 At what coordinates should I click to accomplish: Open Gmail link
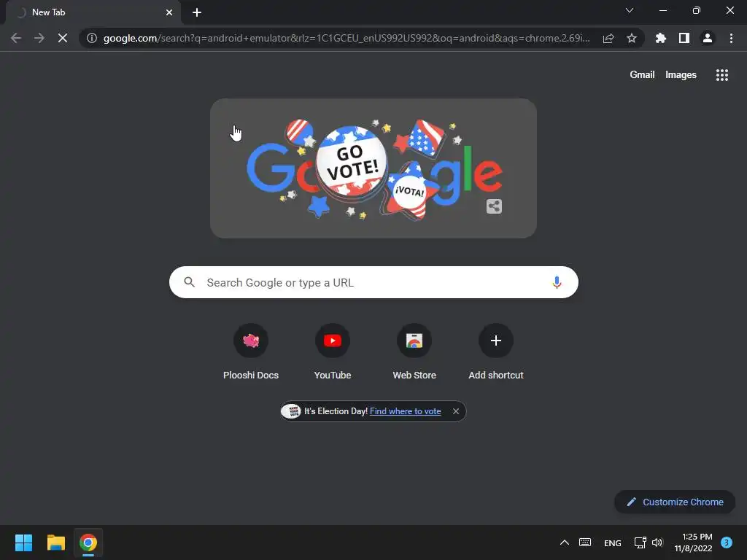pos(642,75)
